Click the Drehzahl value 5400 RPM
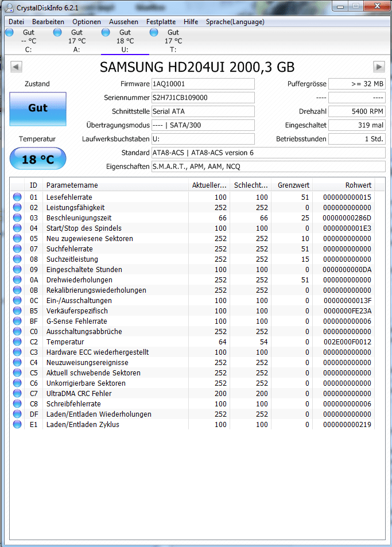The height and width of the screenshot is (547, 392). pos(357,111)
